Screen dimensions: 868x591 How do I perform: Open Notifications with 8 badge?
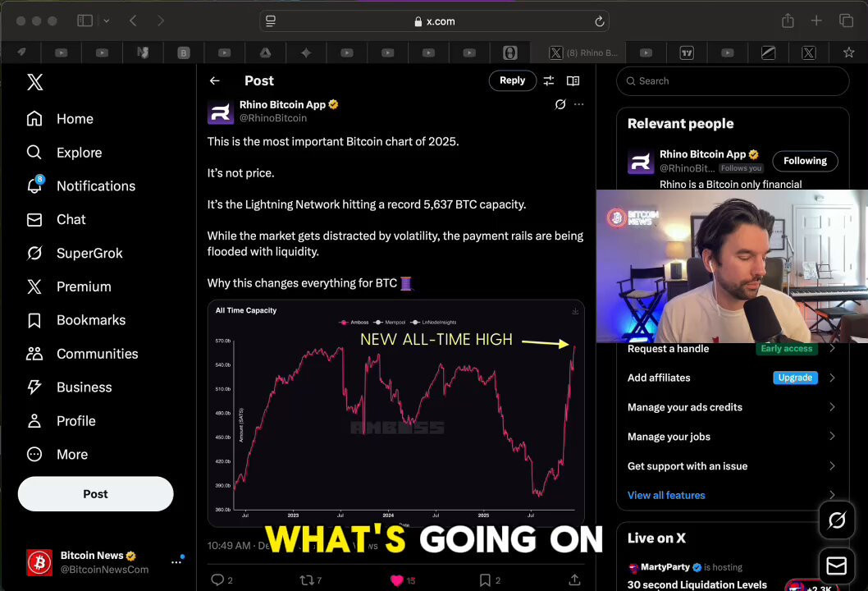coord(81,186)
